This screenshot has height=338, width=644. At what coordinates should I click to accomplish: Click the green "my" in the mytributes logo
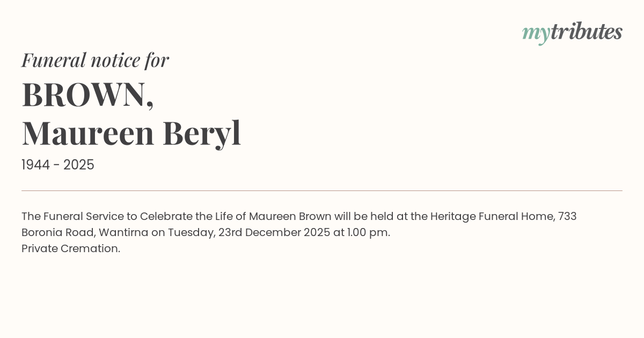pyautogui.click(x=536, y=33)
